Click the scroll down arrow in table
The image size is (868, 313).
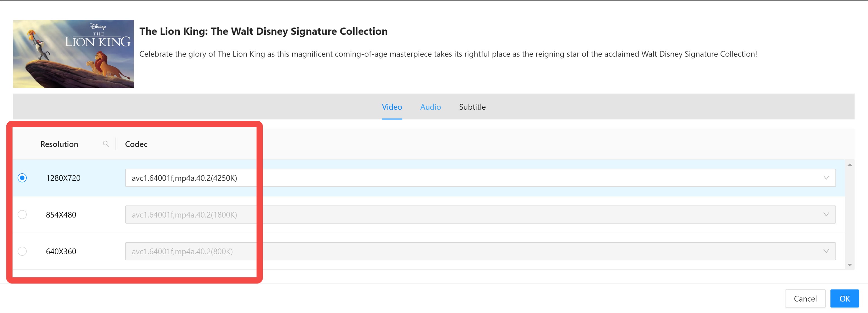point(849,265)
